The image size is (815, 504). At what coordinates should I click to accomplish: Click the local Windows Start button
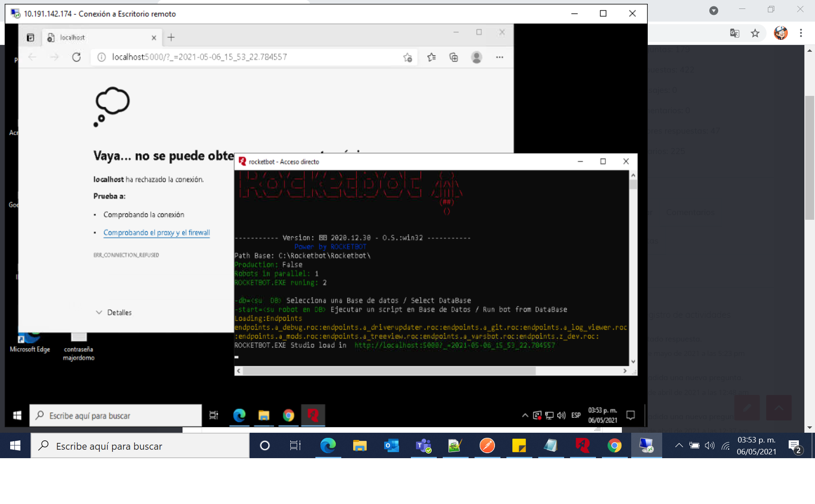tap(15, 445)
